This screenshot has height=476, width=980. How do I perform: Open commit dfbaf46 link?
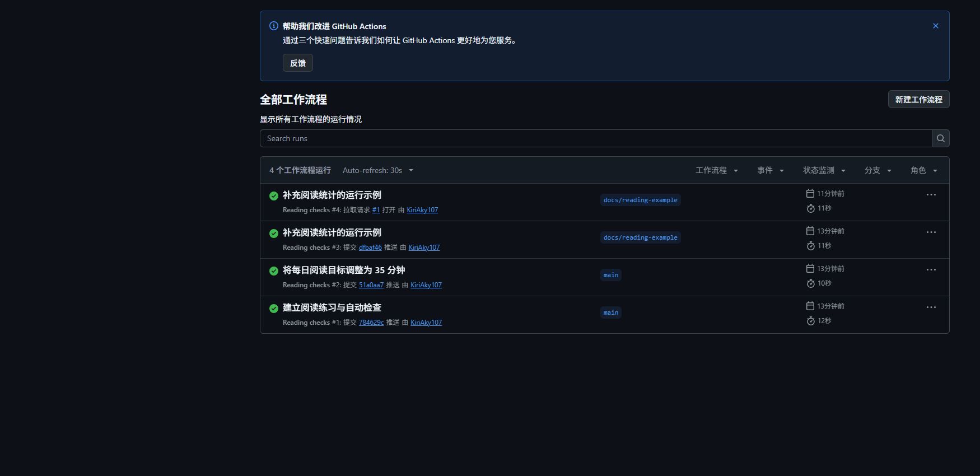point(370,248)
